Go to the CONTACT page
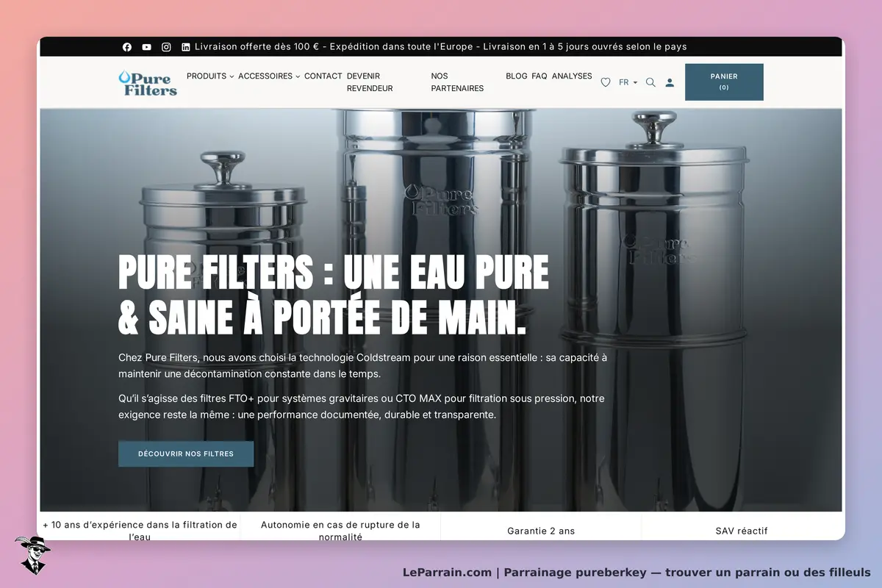The height and width of the screenshot is (588, 882). click(323, 76)
